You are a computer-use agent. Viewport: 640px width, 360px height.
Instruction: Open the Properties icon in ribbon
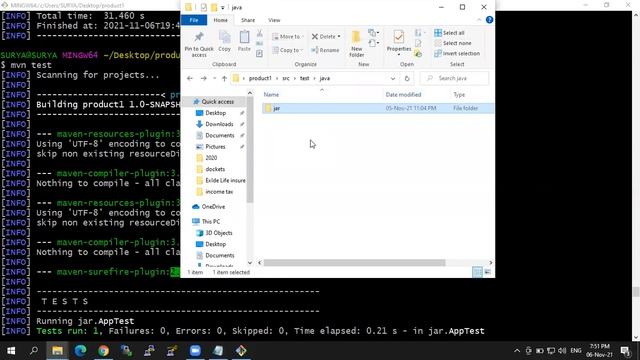tap(399, 38)
